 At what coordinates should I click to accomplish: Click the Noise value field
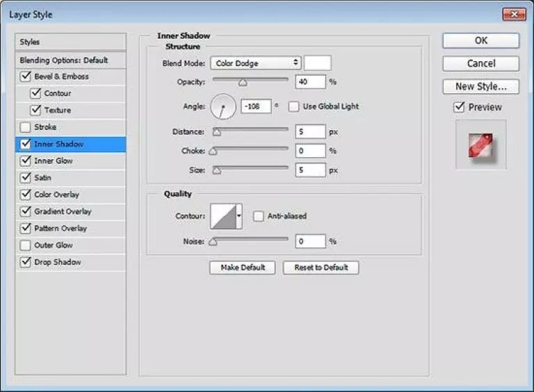point(311,241)
